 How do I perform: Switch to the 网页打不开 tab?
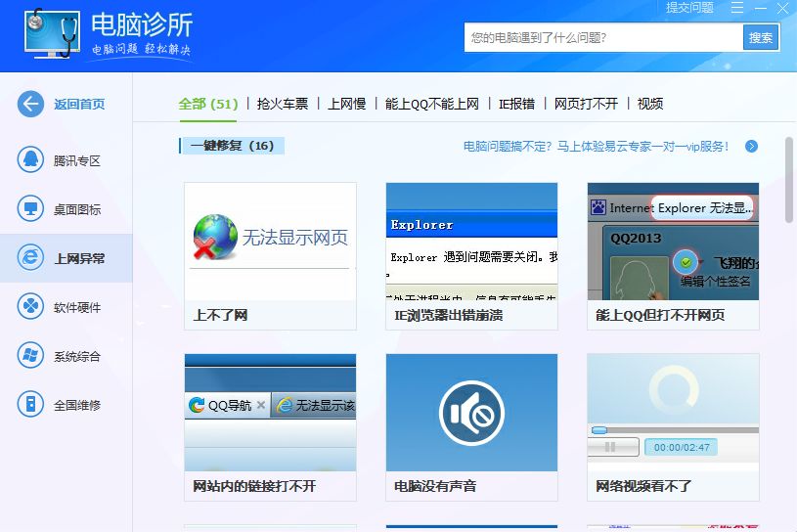pos(586,104)
